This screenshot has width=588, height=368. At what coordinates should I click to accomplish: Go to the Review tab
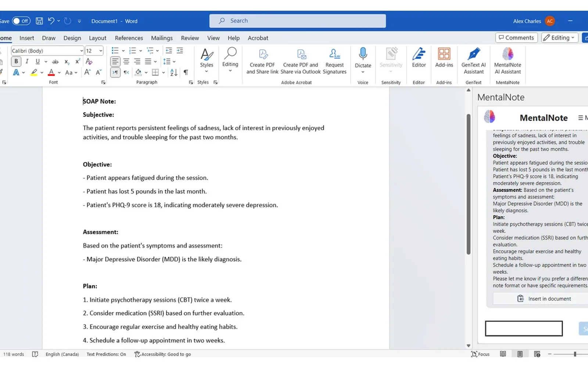(x=190, y=38)
